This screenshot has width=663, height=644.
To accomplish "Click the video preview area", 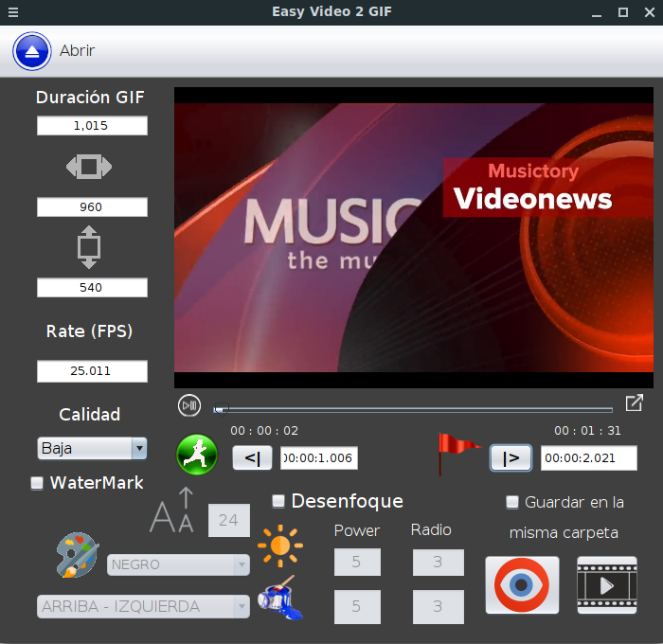I will click(x=414, y=238).
